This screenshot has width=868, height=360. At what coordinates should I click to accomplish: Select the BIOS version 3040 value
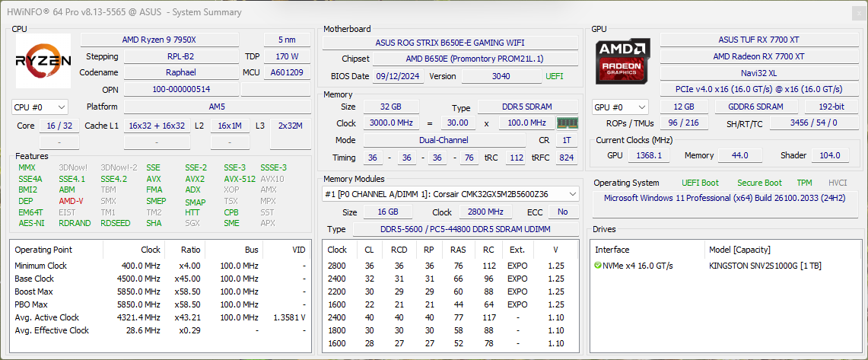501,76
